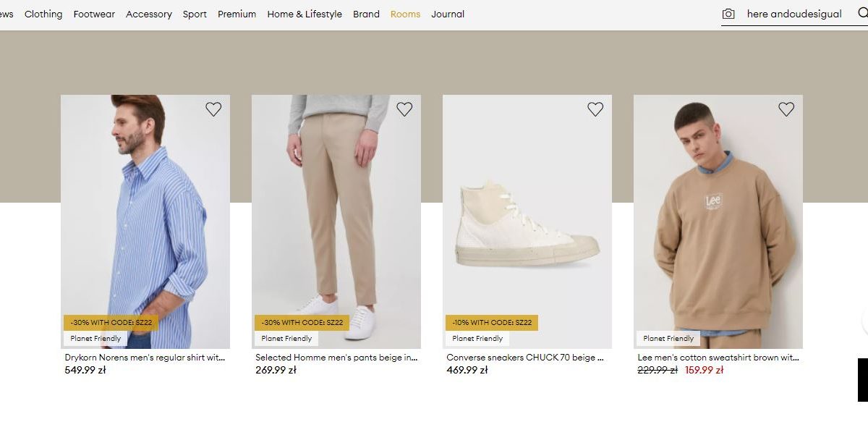
Task: Go to the Accessory category
Action: 149,14
